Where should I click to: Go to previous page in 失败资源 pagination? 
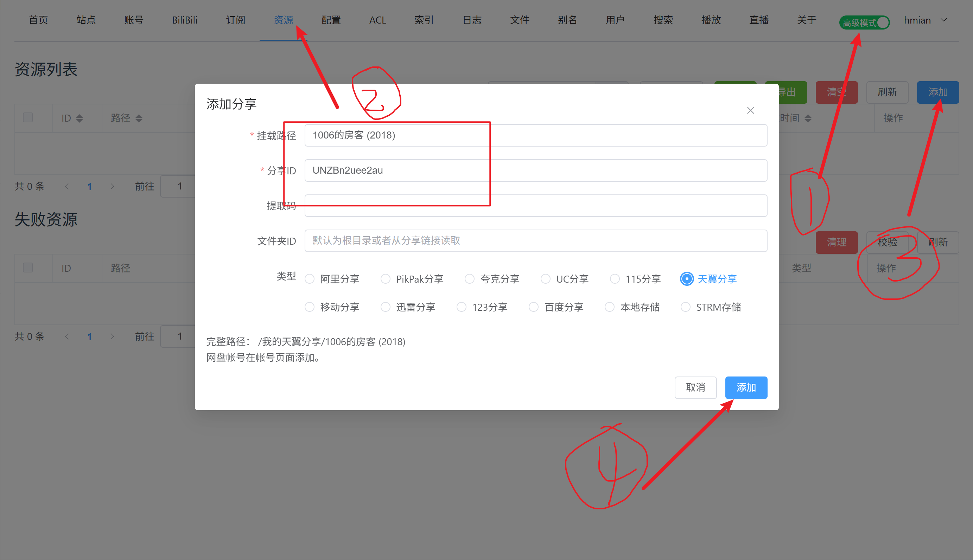pos(67,336)
